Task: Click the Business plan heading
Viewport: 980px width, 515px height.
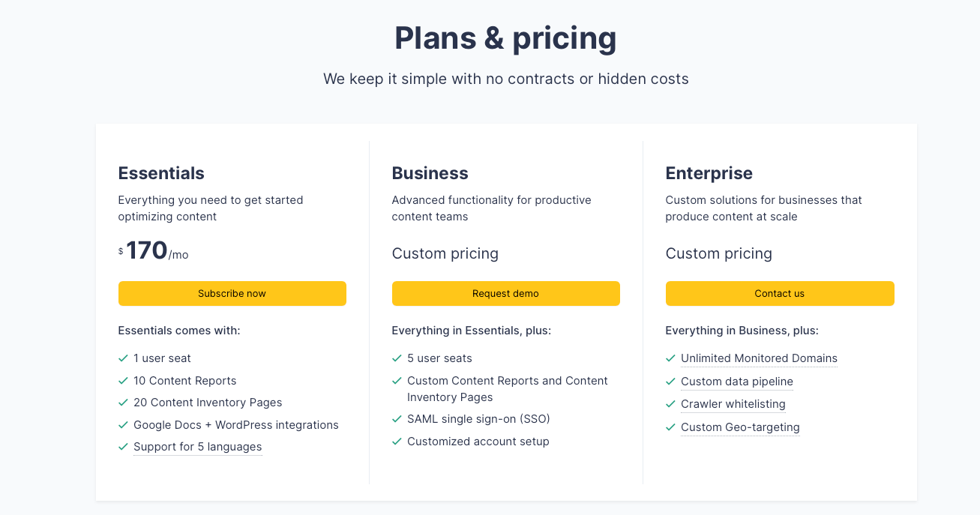Action: click(x=430, y=173)
